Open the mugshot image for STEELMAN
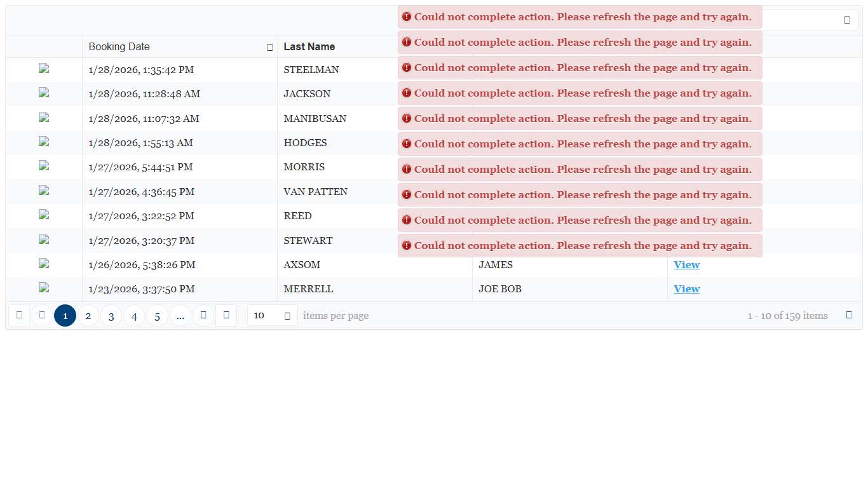 click(x=44, y=69)
